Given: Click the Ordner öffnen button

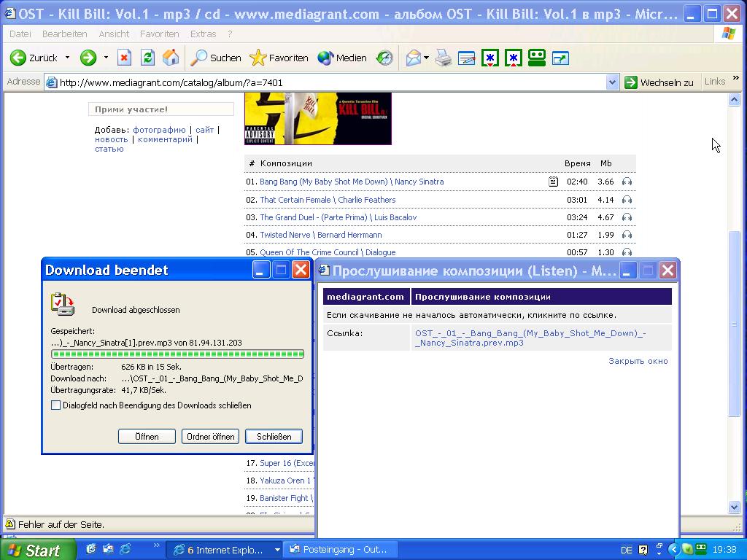Looking at the screenshot, I should click(211, 437).
